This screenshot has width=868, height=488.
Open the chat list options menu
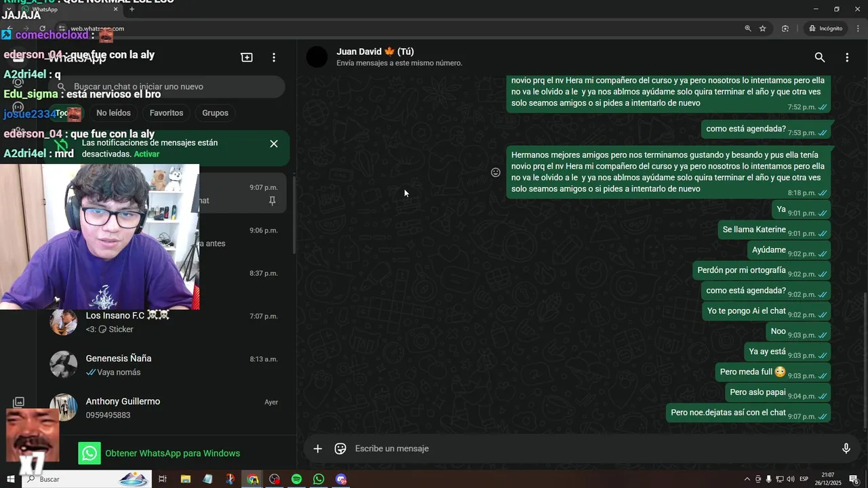pyautogui.click(x=274, y=58)
